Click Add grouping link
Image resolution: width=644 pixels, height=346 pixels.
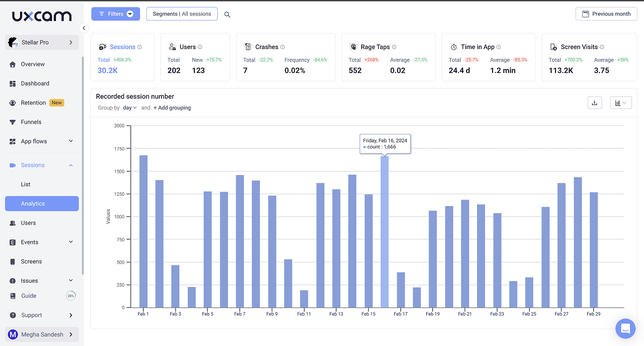(x=172, y=108)
